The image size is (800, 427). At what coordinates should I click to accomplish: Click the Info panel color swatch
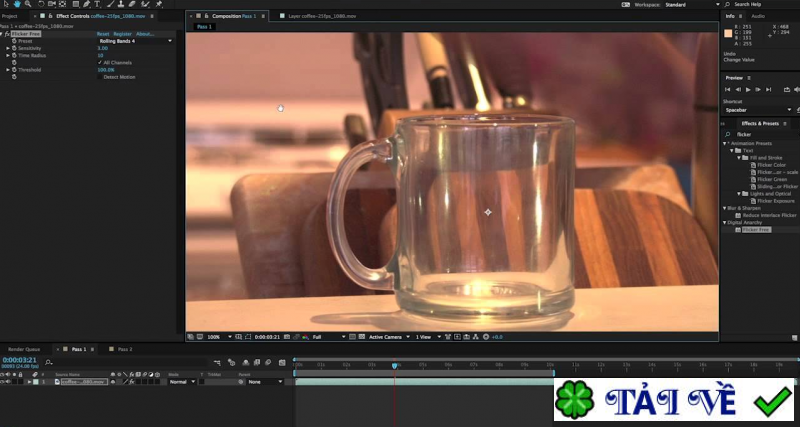point(728,34)
